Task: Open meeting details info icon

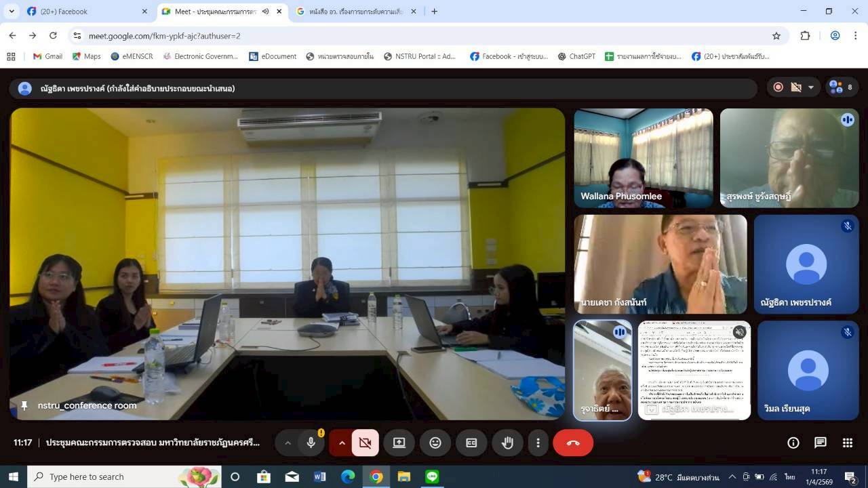Action: (793, 443)
